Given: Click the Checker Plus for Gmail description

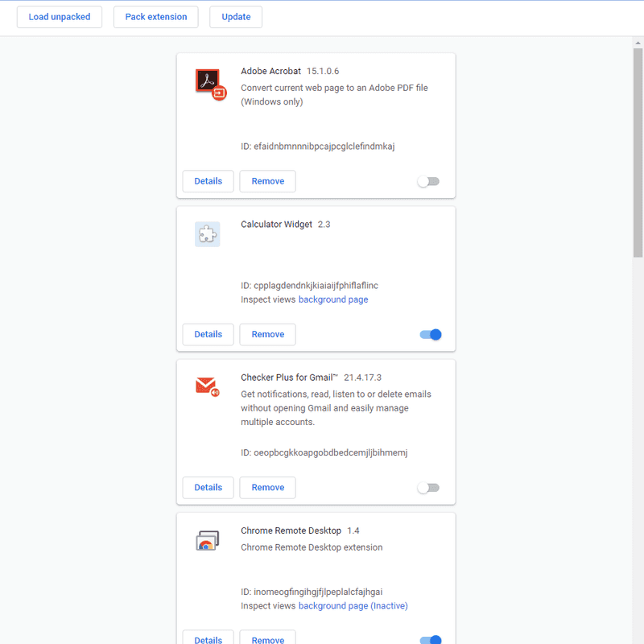Looking at the screenshot, I should pyautogui.click(x=336, y=408).
